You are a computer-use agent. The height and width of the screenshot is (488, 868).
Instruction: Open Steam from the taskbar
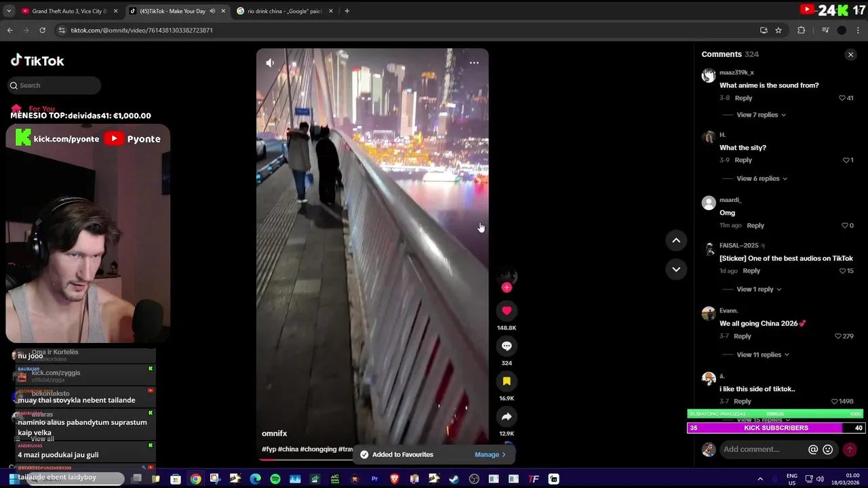454,479
